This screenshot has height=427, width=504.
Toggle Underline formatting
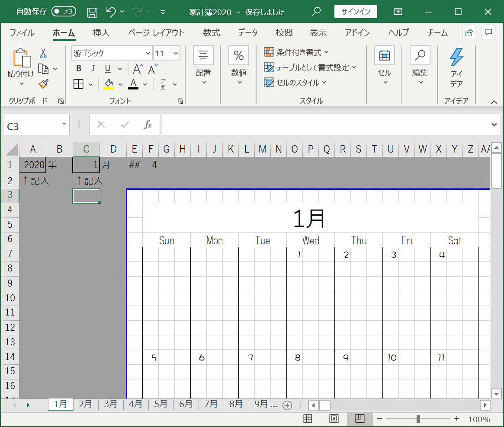[x=108, y=69]
